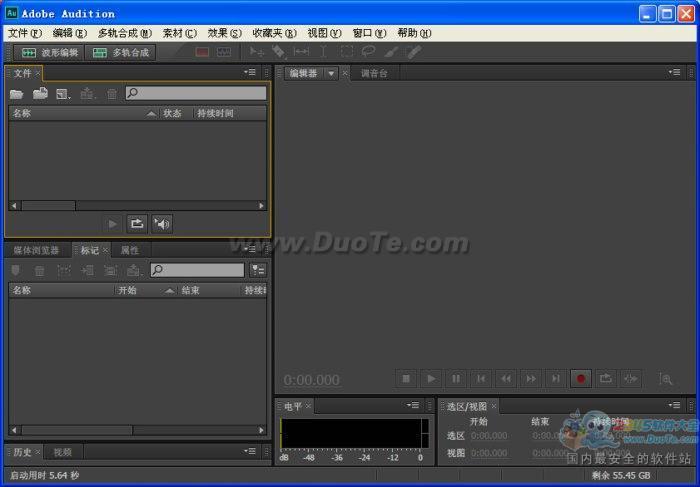Click the Play transport button
700x487 pixels.
(x=431, y=379)
